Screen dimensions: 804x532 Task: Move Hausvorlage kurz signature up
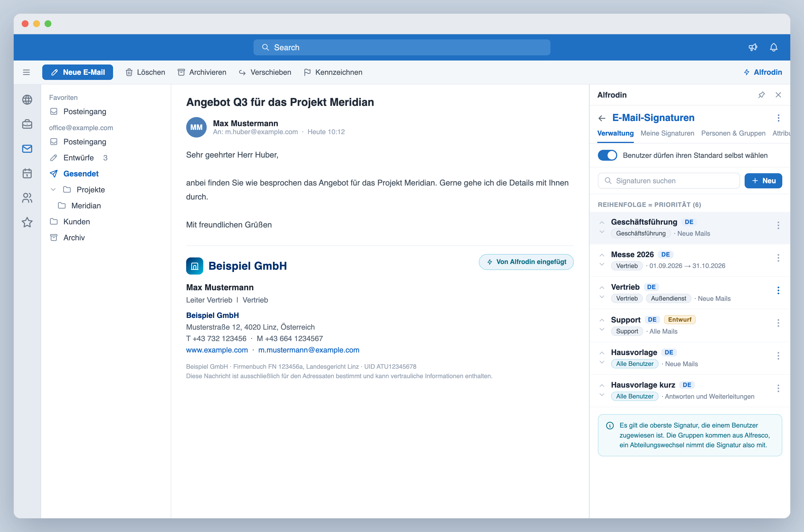tap(602, 385)
